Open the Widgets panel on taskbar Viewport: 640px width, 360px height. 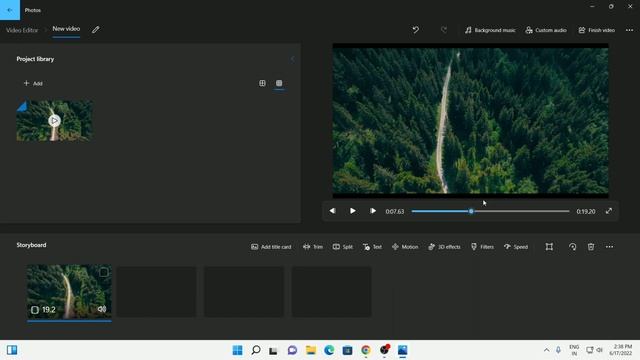12,350
